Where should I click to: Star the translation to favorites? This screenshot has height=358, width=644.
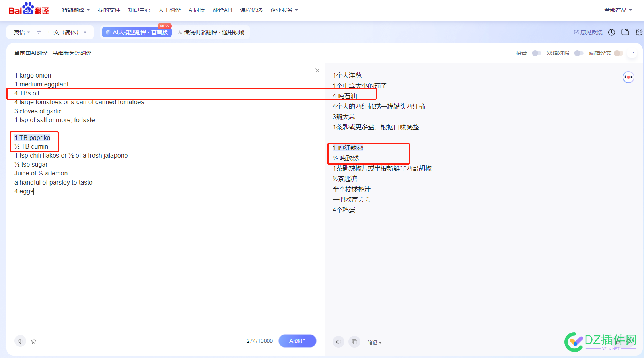coord(34,341)
